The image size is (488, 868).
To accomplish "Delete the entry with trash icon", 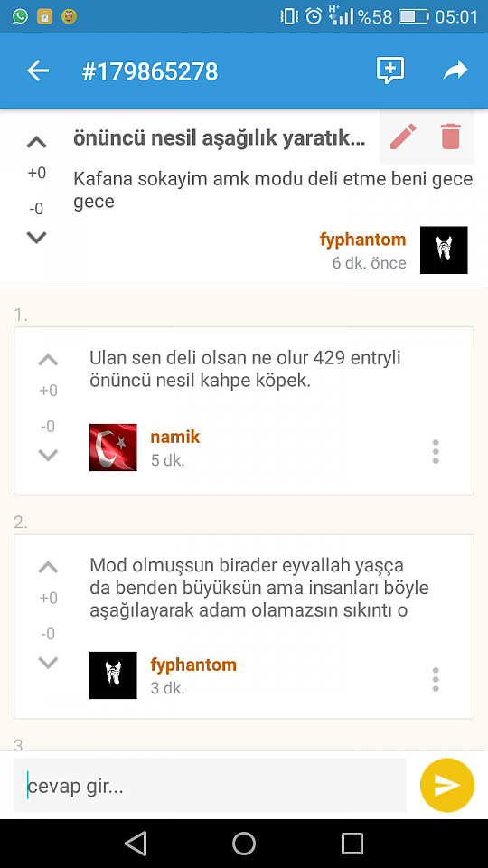I will coord(450,137).
